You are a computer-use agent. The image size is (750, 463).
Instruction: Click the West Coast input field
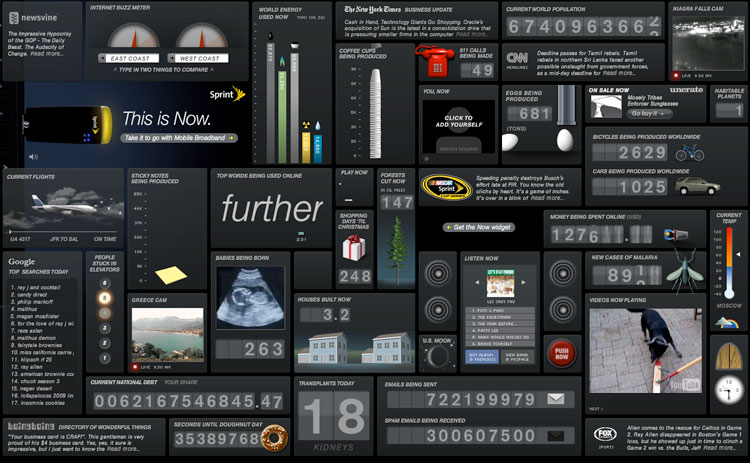coord(198,58)
